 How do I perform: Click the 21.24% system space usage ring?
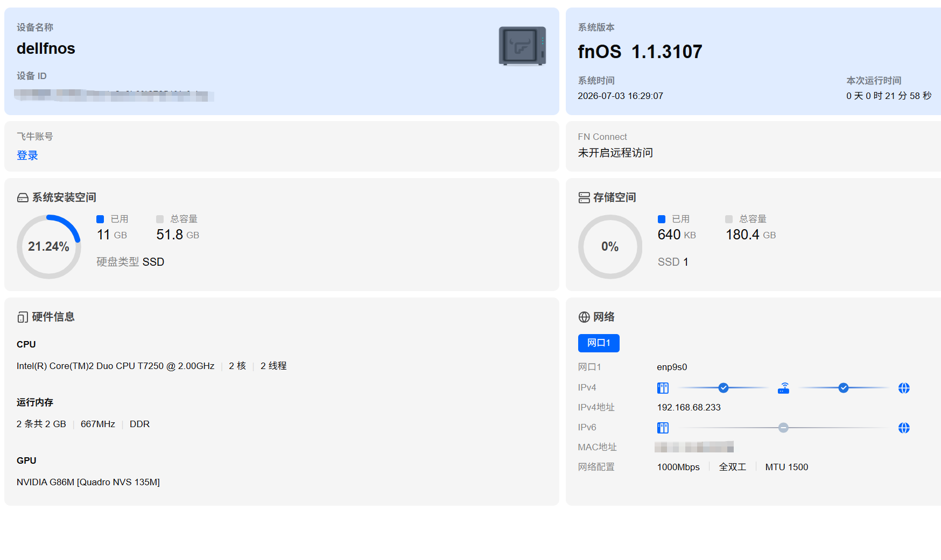point(49,247)
